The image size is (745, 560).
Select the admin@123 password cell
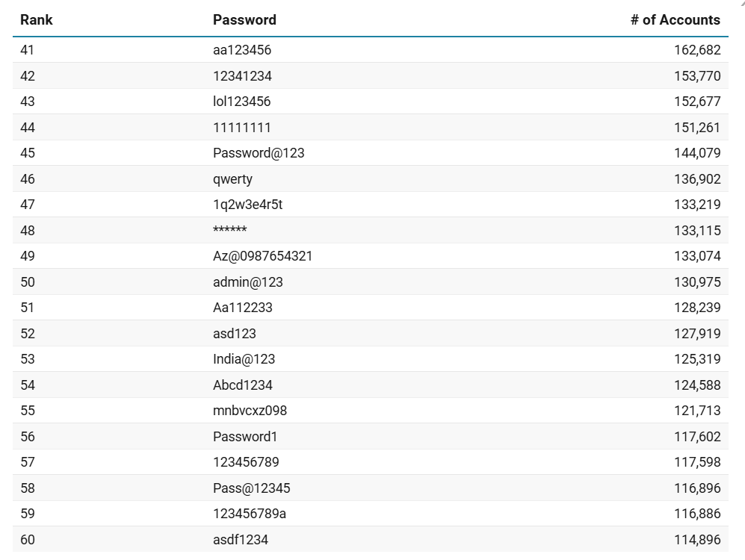coord(247,282)
